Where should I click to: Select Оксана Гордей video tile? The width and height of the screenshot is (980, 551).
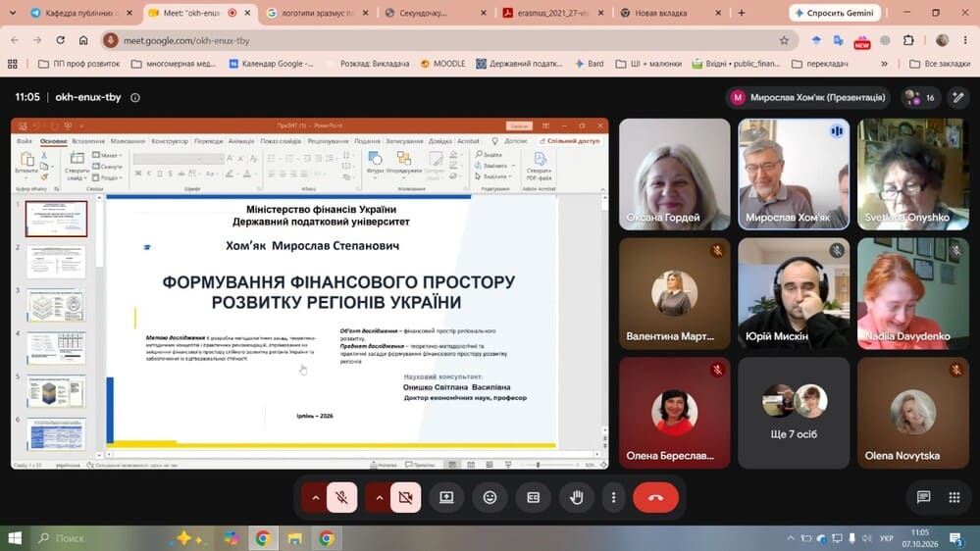[674, 175]
